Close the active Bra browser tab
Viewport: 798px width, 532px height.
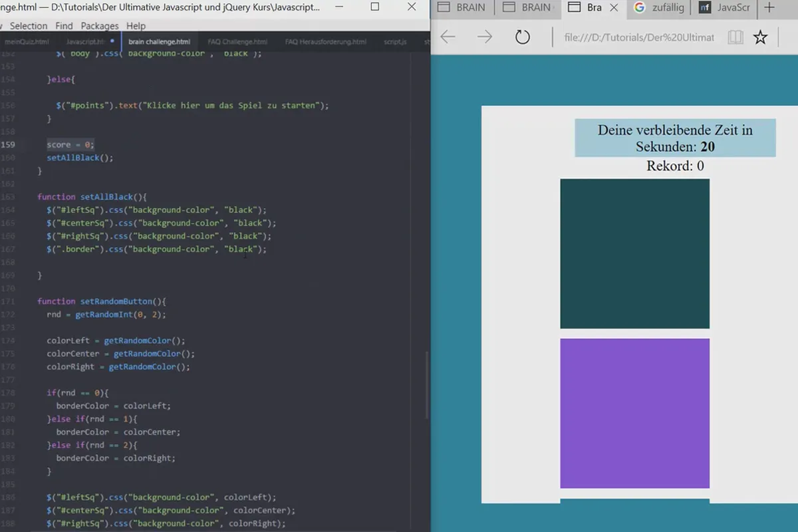614,8
